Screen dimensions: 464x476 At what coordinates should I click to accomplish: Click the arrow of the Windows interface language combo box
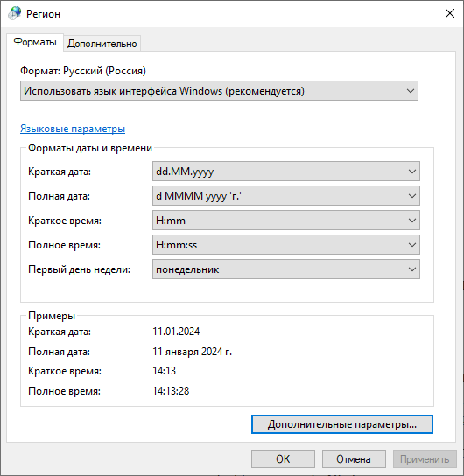click(411, 91)
